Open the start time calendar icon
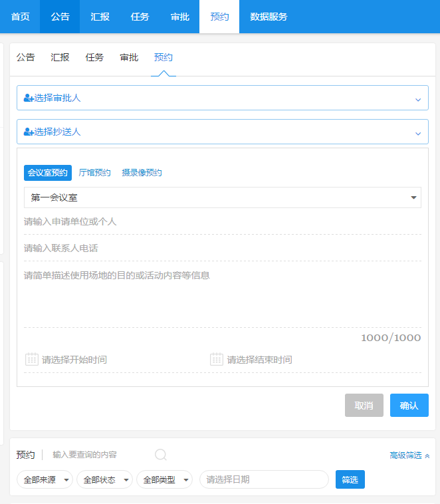This screenshot has height=504, width=440. pos(32,359)
